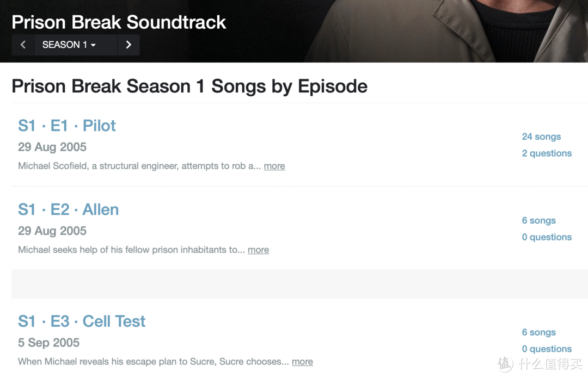View 2 questions for Pilot episode
Screen dimensions: 588x378
click(547, 153)
